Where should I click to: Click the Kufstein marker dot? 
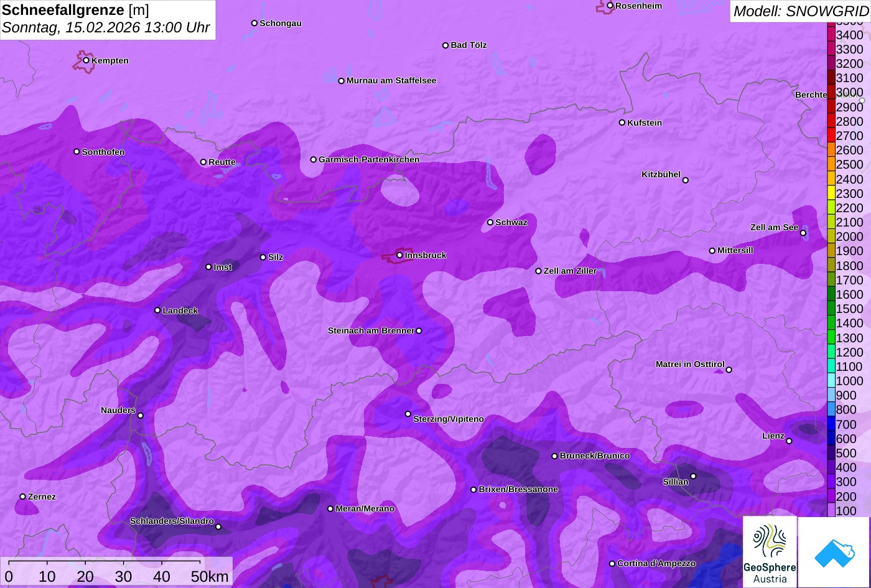[x=622, y=123]
